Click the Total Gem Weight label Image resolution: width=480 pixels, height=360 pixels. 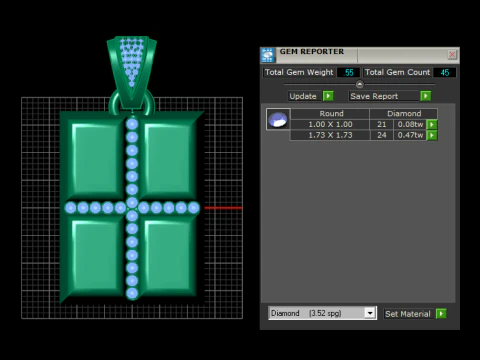click(x=299, y=72)
